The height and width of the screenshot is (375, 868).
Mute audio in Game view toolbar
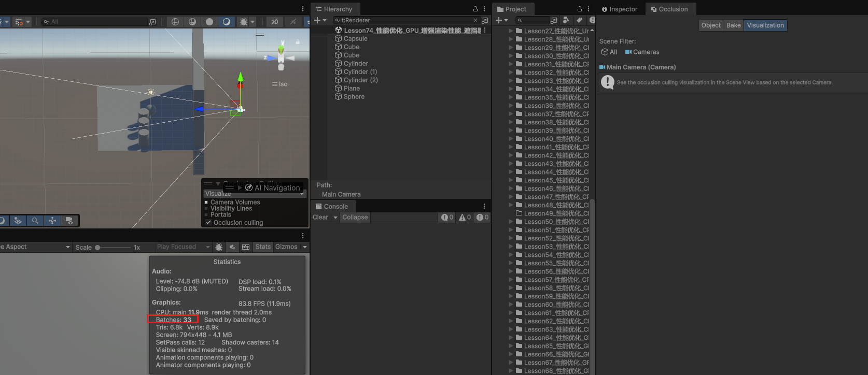coord(232,247)
